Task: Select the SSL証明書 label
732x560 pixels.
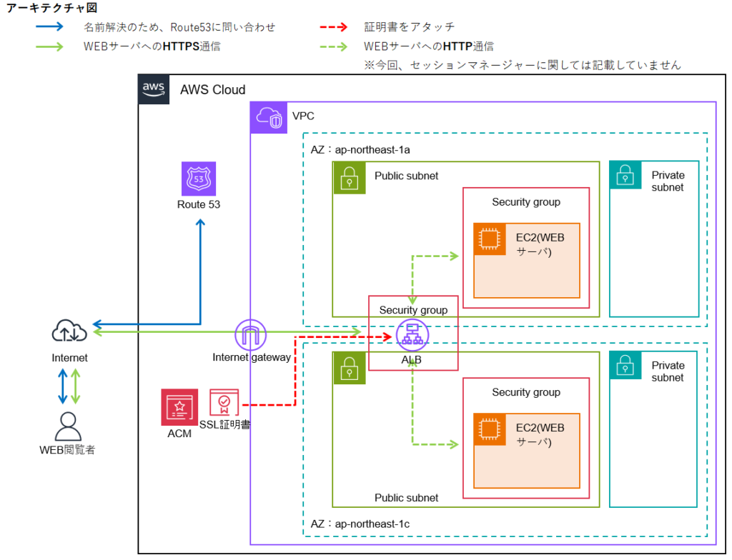Action: pos(225,425)
